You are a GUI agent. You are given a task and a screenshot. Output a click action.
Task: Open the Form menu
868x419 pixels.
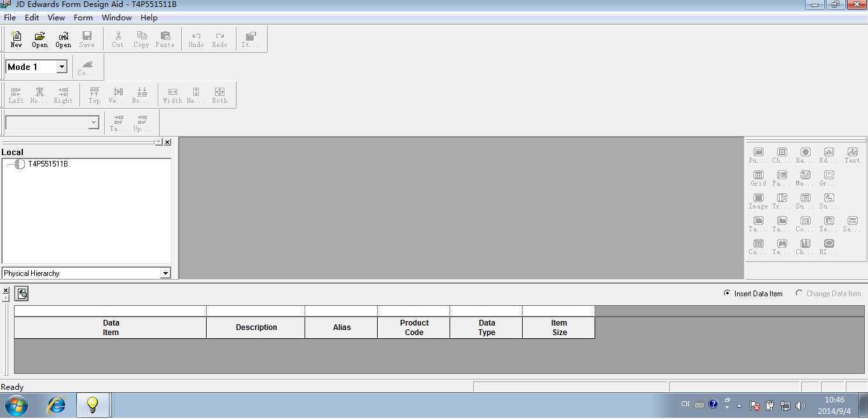(x=83, y=18)
